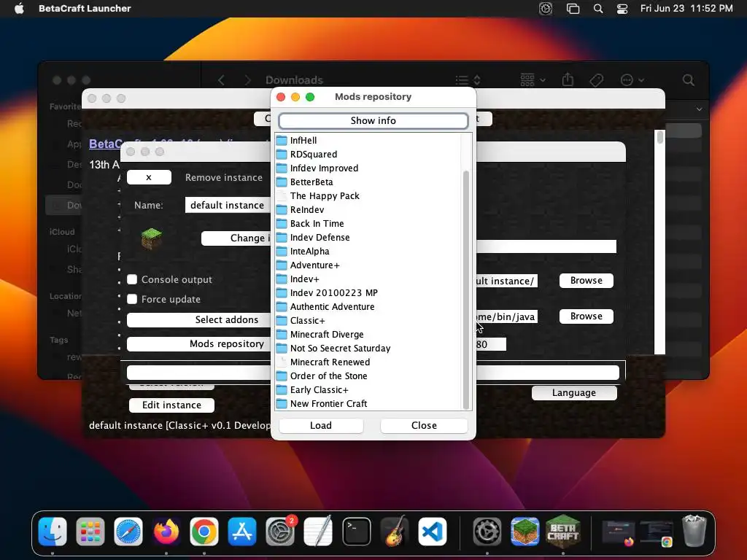
Task: Select the Minecraft Renewed entry
Action: click(330, 362)
